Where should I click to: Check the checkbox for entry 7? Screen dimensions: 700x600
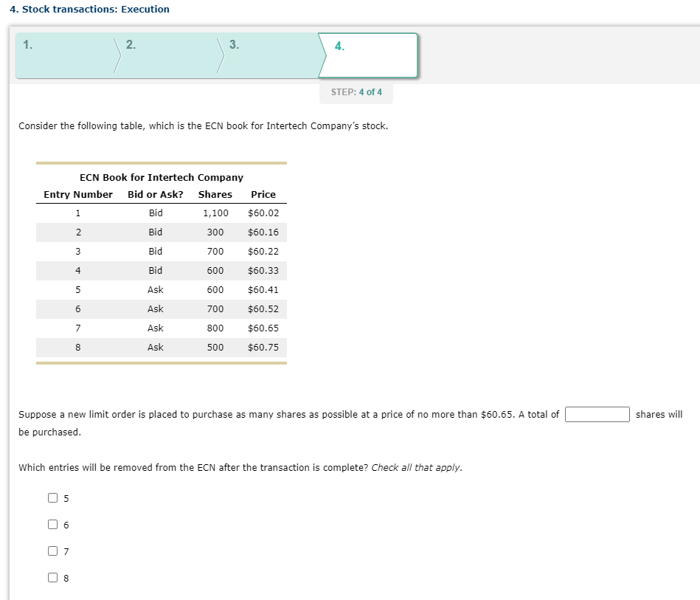coord(52,551)
